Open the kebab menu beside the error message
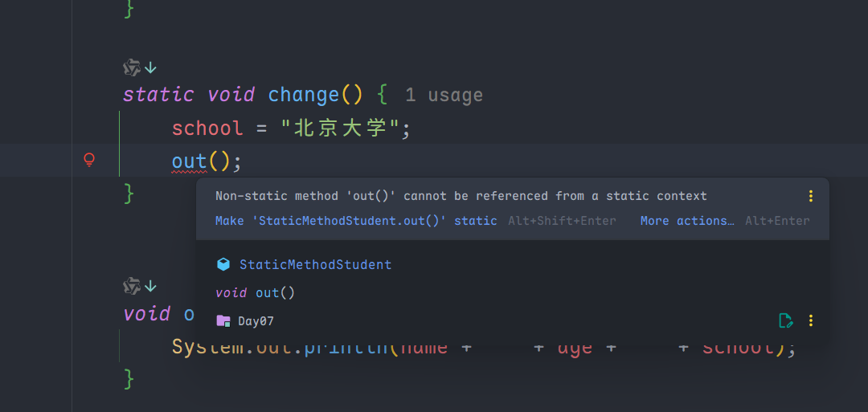This screenshot has height=412, width=868. [x=810, y=196]
